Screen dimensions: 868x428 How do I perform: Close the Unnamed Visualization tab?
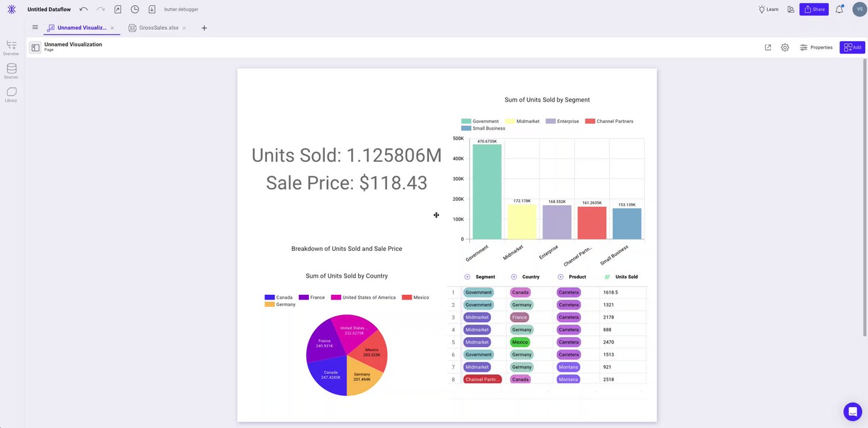pos(112,28)
